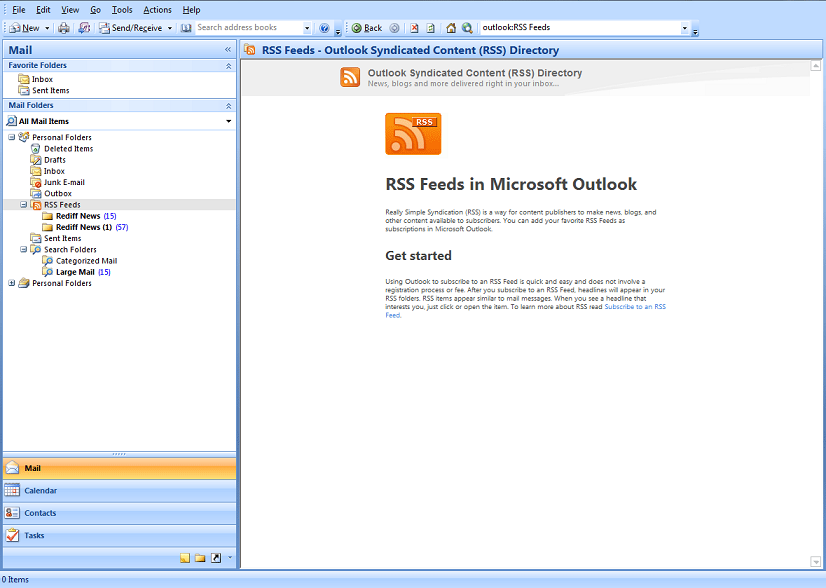The image size is (826, 588).
Task: Open Notes via its small navigation icon
Action: click(185, 558)
